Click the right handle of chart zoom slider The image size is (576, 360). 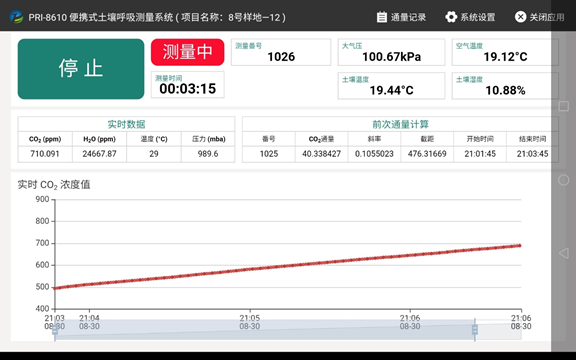(x=475, y=330)
